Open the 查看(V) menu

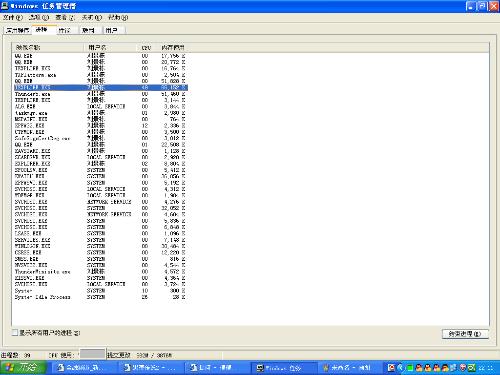pos(65,17)
